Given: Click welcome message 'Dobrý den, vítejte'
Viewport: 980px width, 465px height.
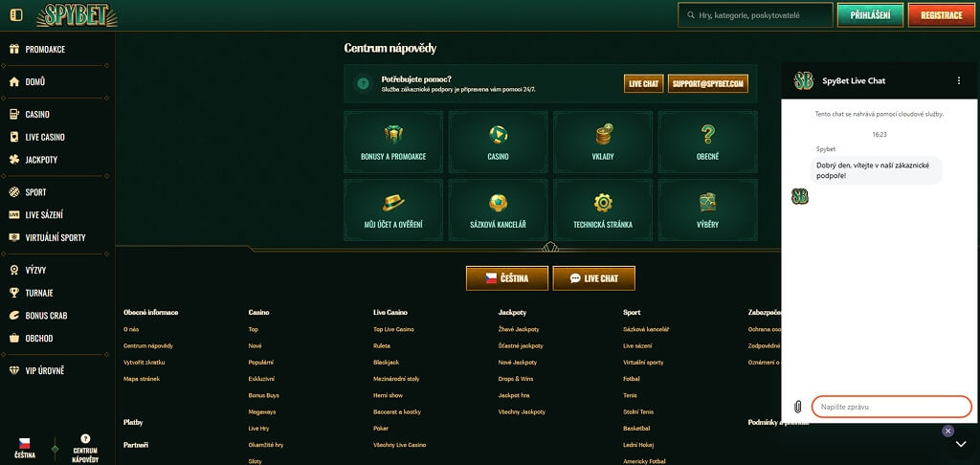Looking at the screenshot, I should [877, 170].
